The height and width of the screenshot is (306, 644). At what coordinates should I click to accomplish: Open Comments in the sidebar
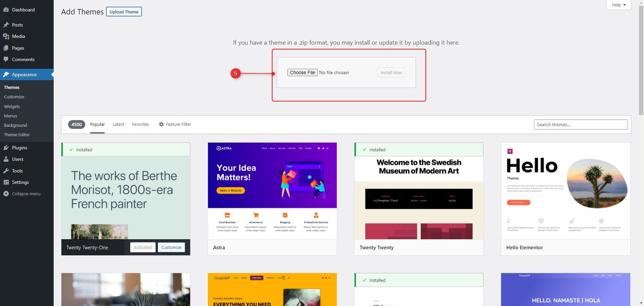[27, 59]
